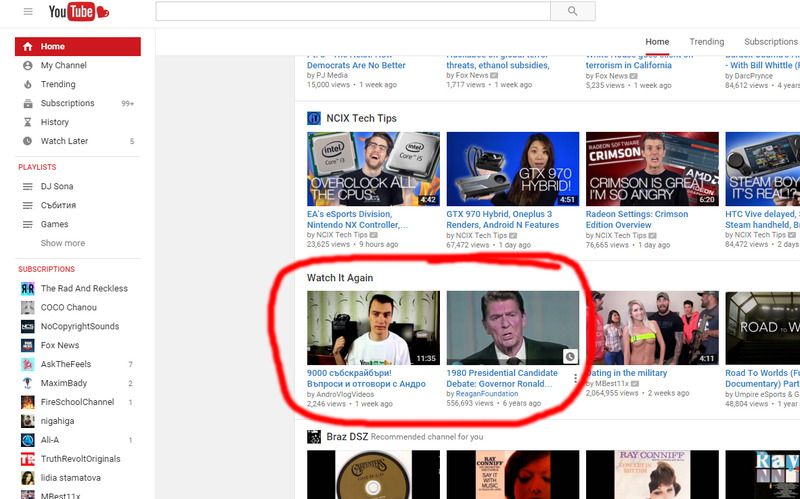Click the YouTube logo

pos(79,11)
